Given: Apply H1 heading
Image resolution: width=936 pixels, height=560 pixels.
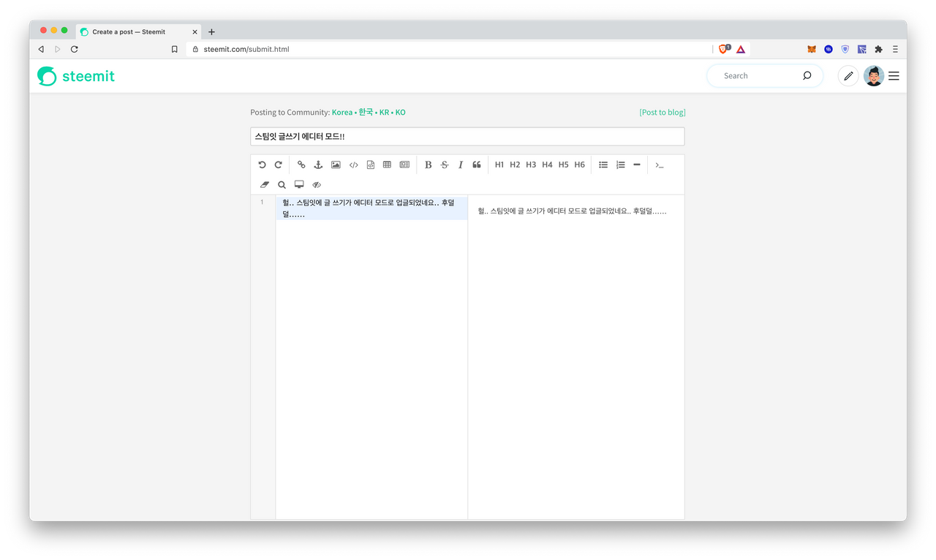Looking at the screenshot, I should [x=499, y=165].
